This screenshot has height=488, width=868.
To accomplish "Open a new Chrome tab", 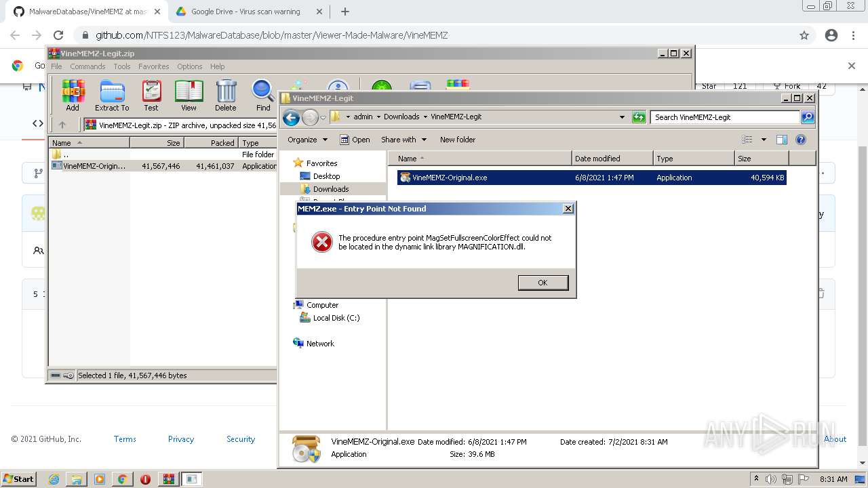I will (345, 12).
